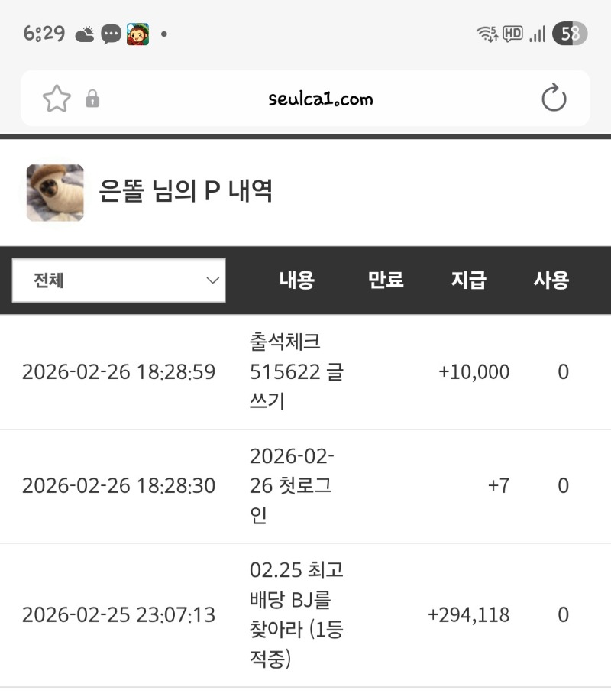Open the 전체 filter dropdown
Screen dimensions: 611x700
(x=118, y=280)
